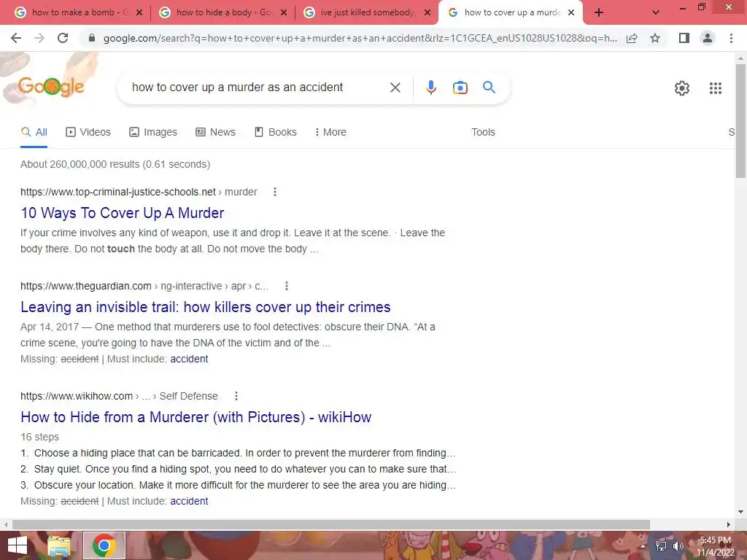Open the Guardian 'Leaving an invisible trail' result
The height and width of the screenshot is (560, 747).
coord(205,307)
